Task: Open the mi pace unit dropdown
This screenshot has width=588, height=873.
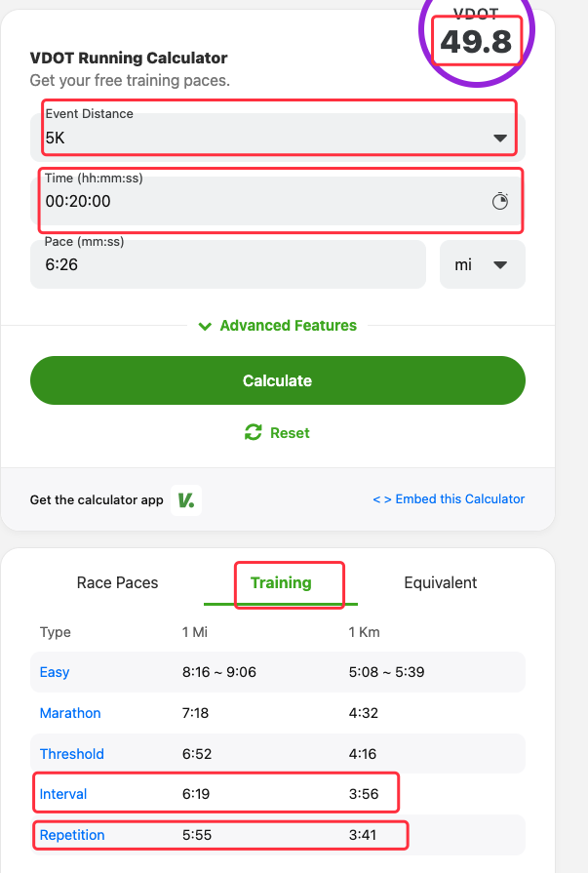Action: (x=483, y=264)
